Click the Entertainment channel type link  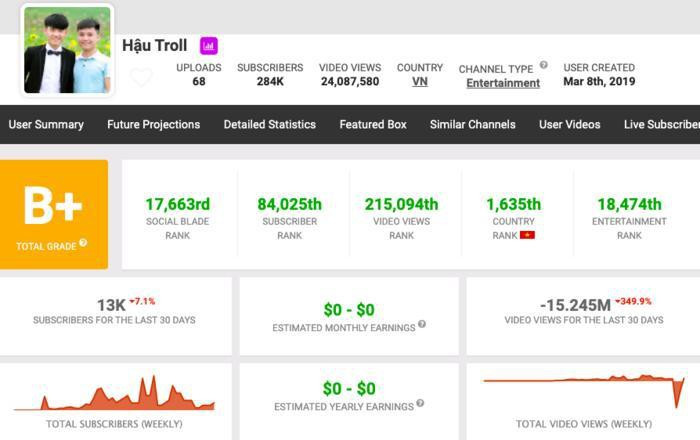(x=503, y=83)
